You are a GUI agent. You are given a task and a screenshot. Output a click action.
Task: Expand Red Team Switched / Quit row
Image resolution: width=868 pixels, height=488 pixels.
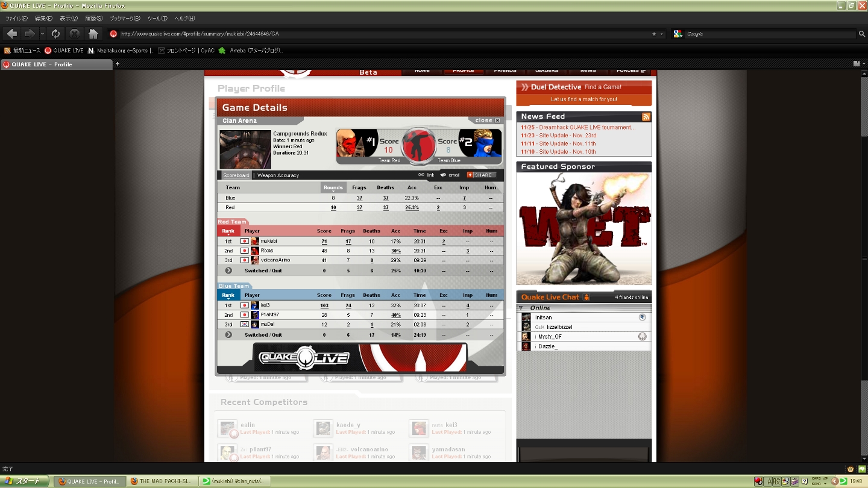point(228,271)
